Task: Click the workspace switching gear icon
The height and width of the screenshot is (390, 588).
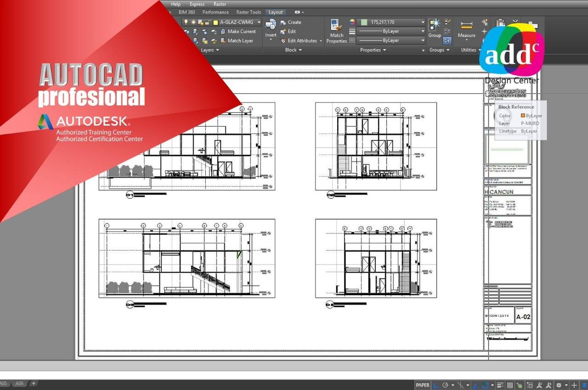Action: click(x=559, y=385)
